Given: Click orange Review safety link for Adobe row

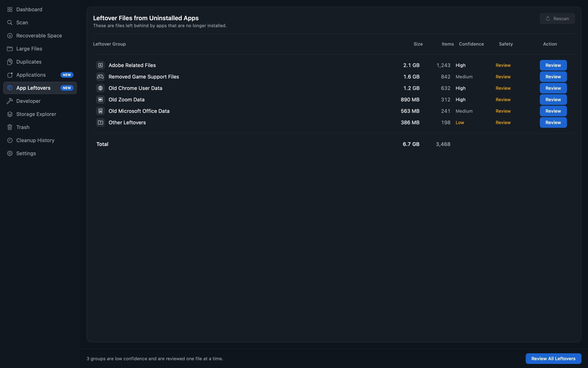Looking at the screenshot, I should point(503,65).
